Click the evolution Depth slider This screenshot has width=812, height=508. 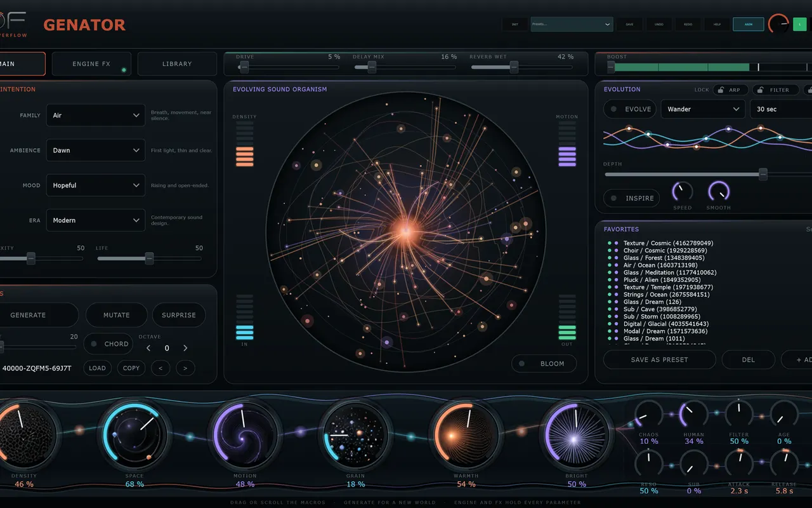[x=707, y=174]
